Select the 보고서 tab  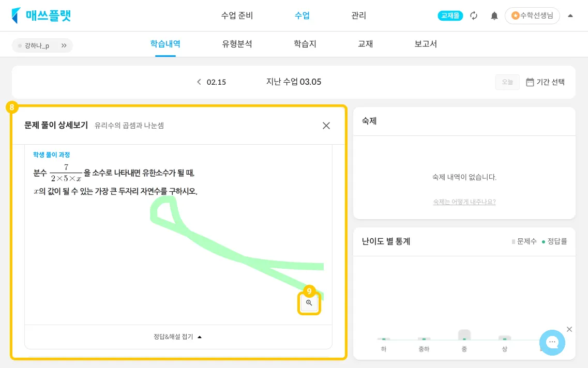tap(426, 44)
